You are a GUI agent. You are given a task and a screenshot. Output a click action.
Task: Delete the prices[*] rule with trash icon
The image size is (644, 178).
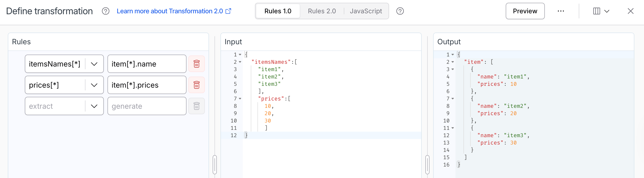pyautogui.click(x=197, y=85)
